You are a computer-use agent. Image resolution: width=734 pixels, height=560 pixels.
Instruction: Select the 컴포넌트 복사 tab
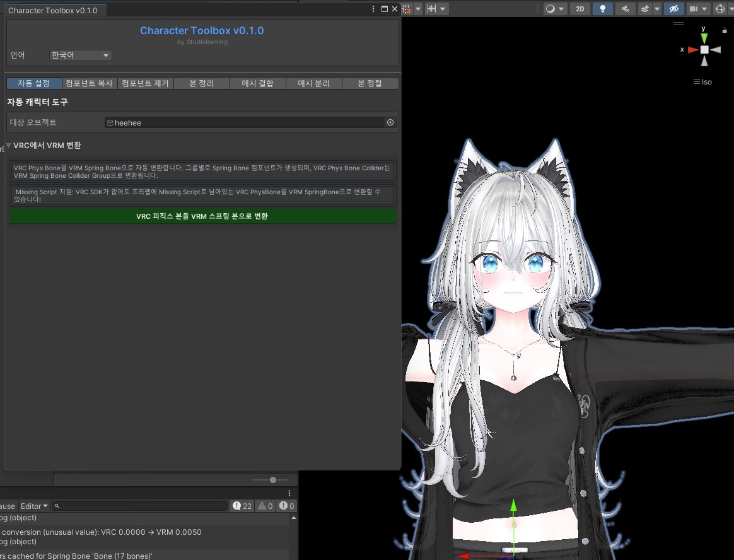[x=90, y=83]
